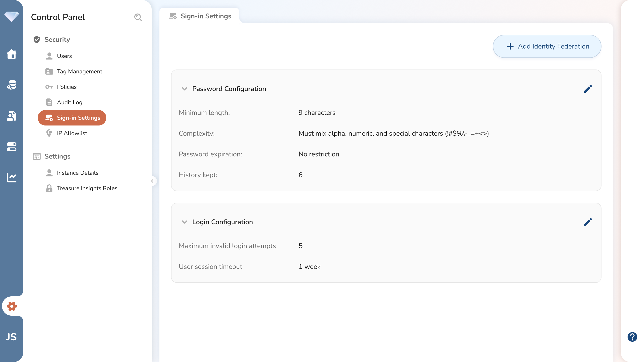644x362 pixels.
Task: Open the database stack icon in the left rail
Action: (12, 85)
